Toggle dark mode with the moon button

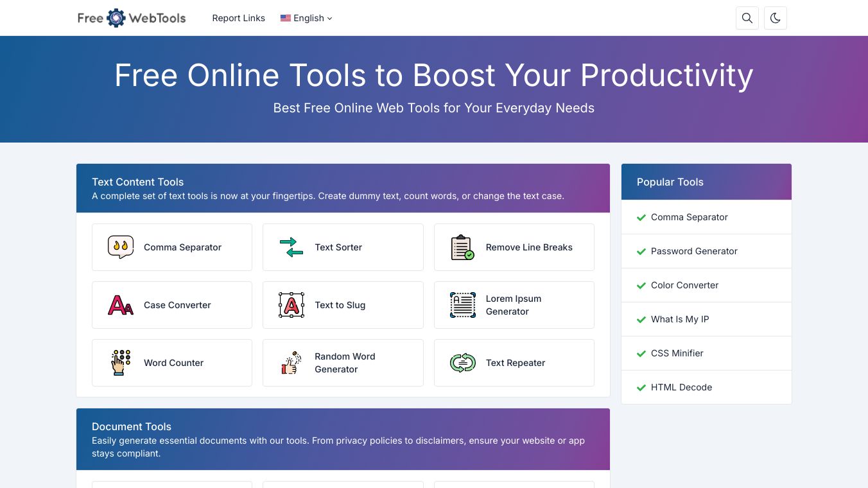coord(776,18)
